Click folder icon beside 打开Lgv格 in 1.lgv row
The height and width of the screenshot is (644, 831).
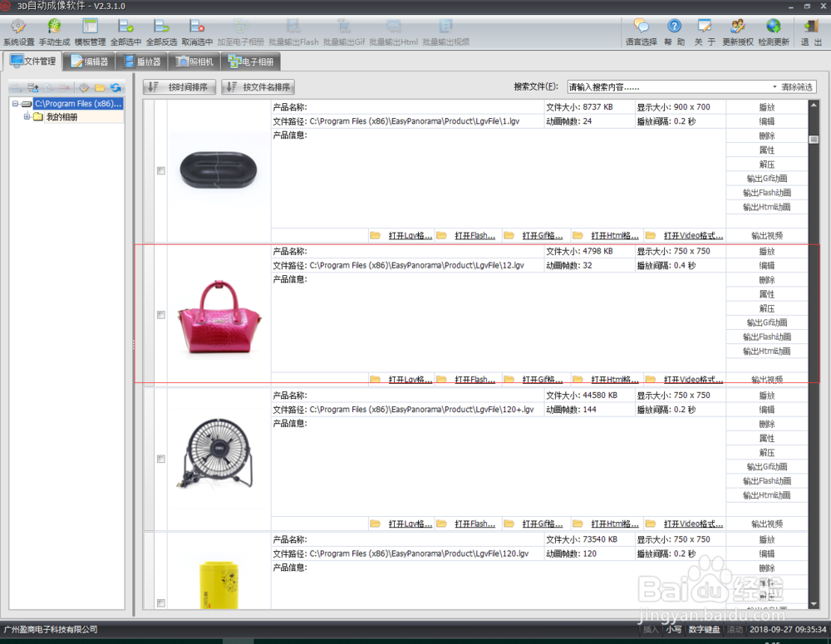pyautogui.click(x=376, y=235)
